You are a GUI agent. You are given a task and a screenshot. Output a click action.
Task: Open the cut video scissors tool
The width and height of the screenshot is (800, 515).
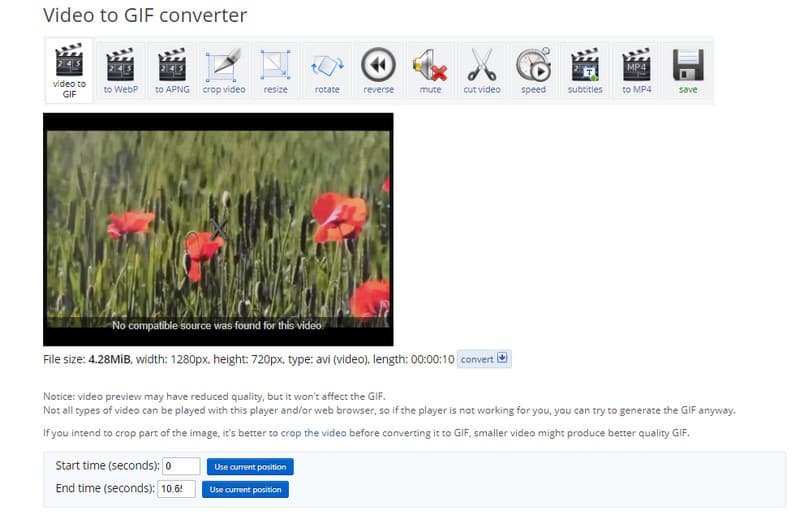click(482, 70)
